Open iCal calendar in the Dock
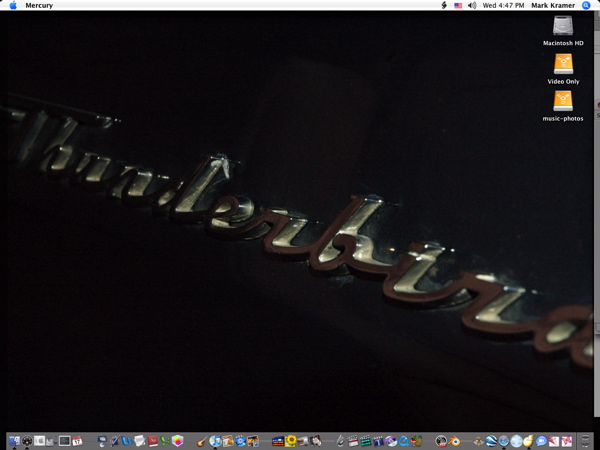Image resolution: width=600 pixels, height=450 pixels. [77, 441]
